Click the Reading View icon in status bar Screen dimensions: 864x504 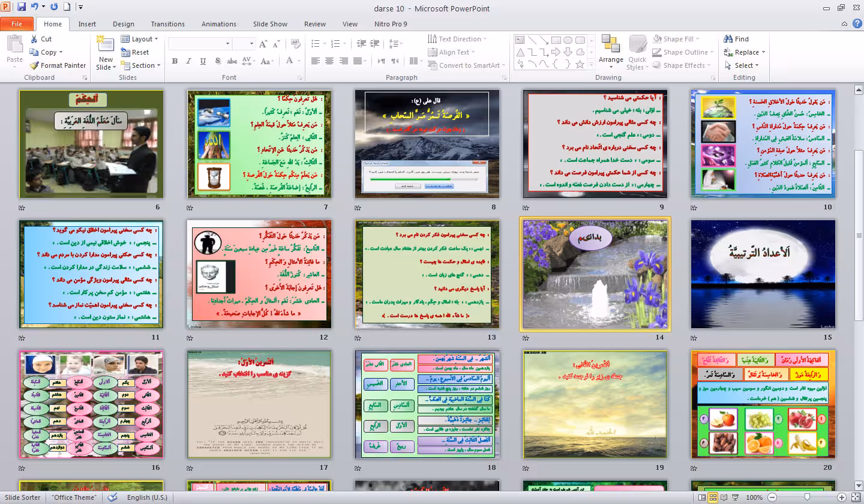(x=724, y=497)
